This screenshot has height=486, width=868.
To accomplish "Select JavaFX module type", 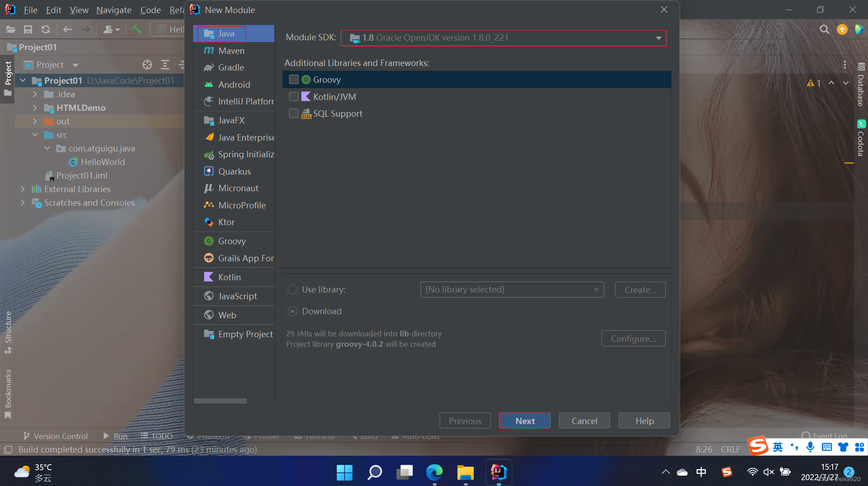I will coord(234,120).
